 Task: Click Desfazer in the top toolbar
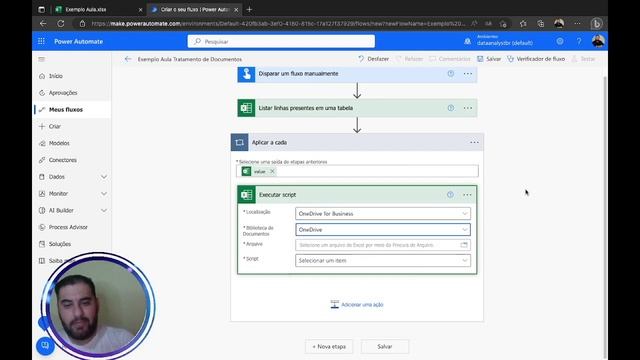pyautogui.click(x=373, y=59)
